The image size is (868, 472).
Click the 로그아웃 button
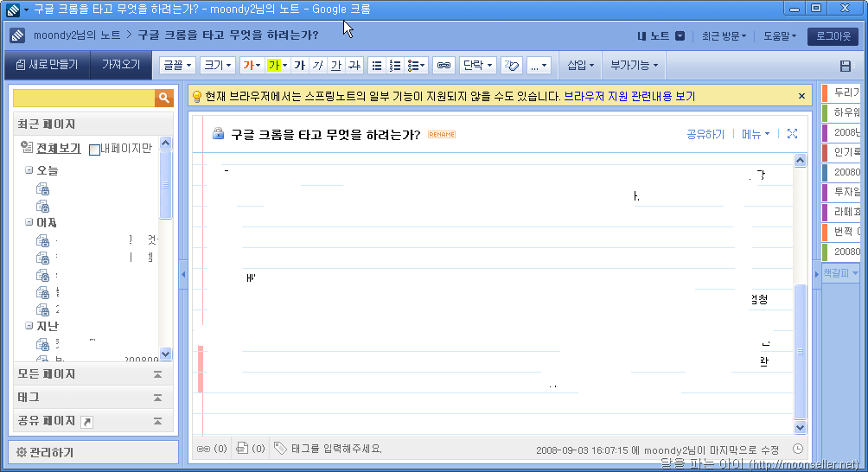point(833,36)
